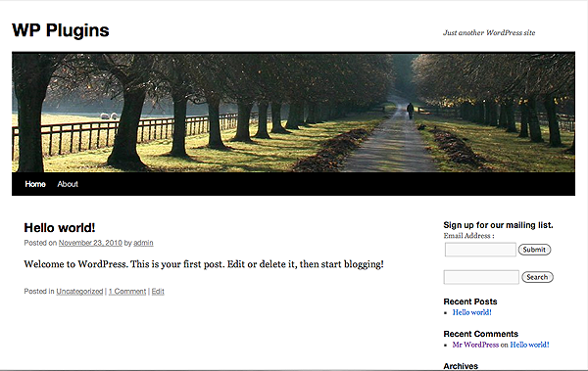The height and width of the screenshot is (371, 588).
Task: Select the 'Welcome to WordPress' post text
Action: (x=204, y=264)
